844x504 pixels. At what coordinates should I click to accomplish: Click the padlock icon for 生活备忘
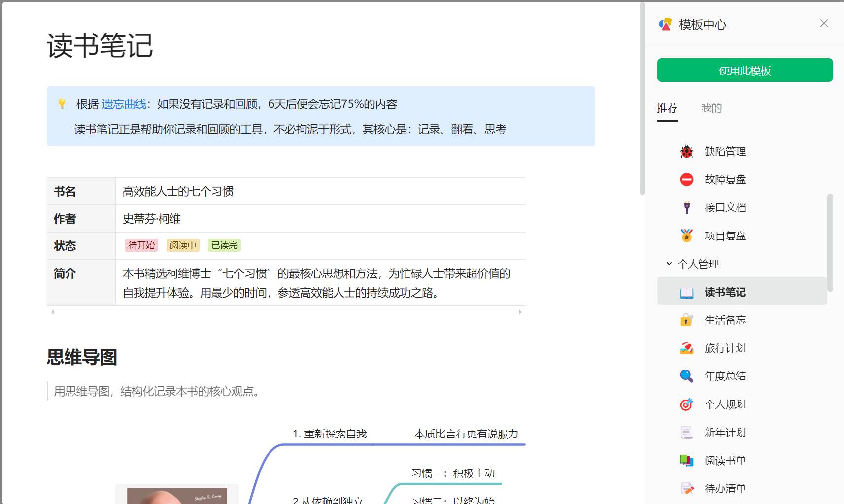pos(687,320)
